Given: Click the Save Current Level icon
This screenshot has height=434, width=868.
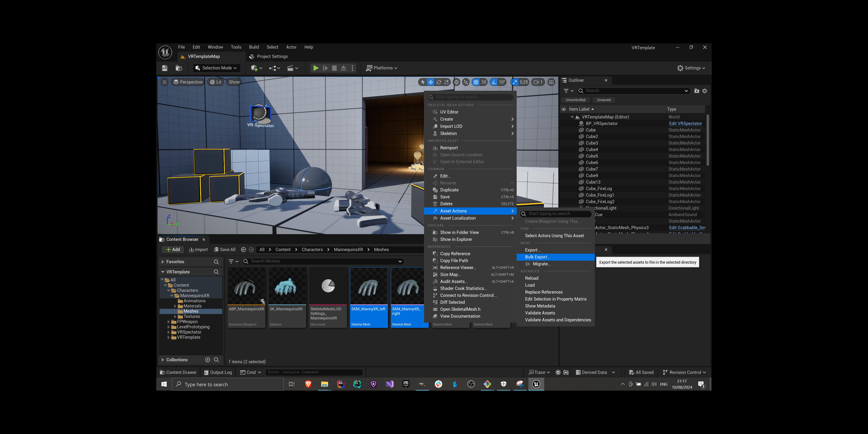Looking at the screenshot, I should (x=164, y=68).
